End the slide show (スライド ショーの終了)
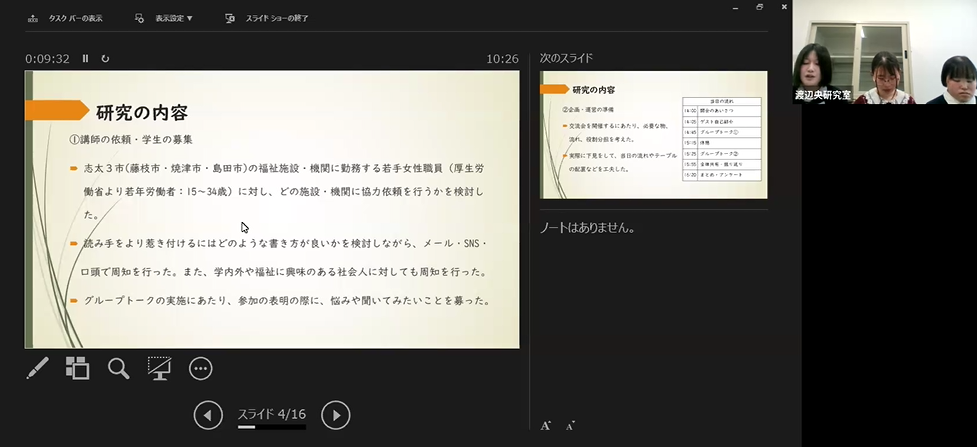The width and height of the screenshot is (977, 447). pyautogui.click(x=267, y=18)
